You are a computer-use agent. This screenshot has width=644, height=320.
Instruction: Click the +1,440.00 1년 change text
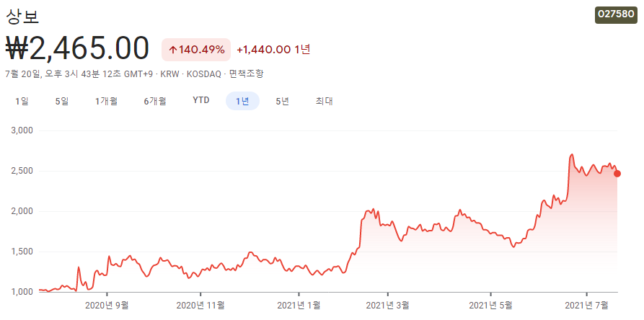tap(273, 50)
